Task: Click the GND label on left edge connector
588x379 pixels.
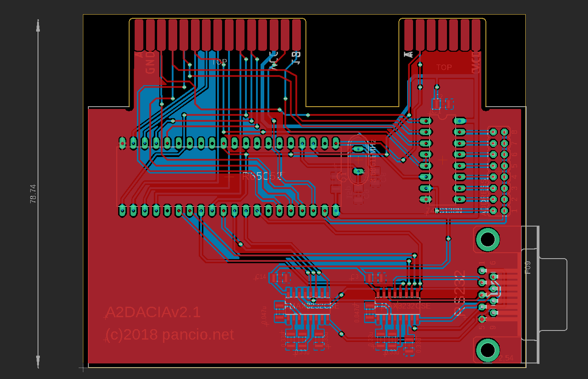Action: 150,63
